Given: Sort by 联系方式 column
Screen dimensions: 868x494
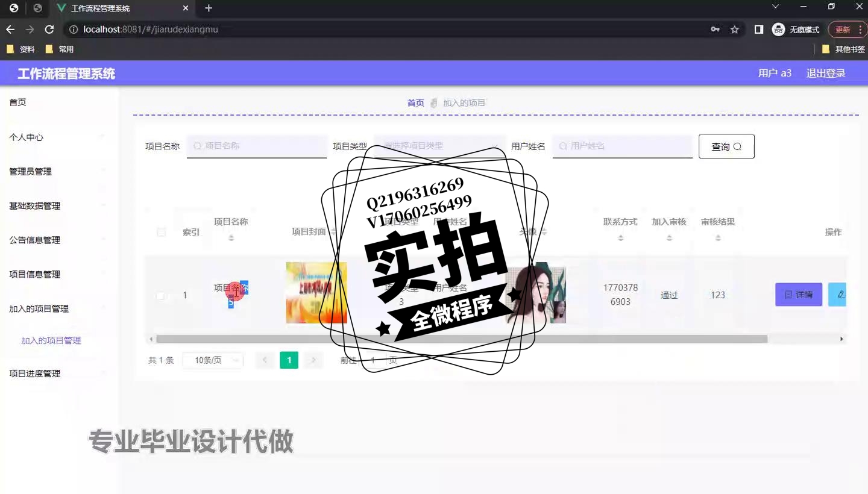Looking at the screenshot, I should pyautogui.click(x=620, y=238).
